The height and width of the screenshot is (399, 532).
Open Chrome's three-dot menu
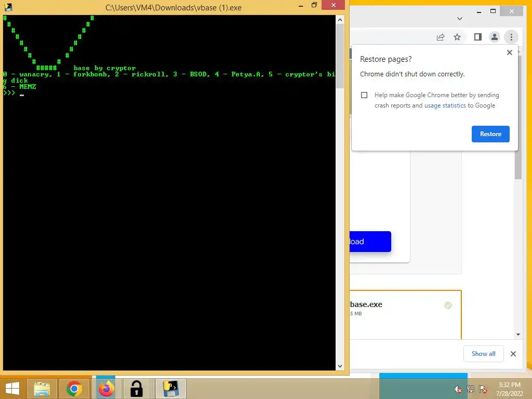511,37
